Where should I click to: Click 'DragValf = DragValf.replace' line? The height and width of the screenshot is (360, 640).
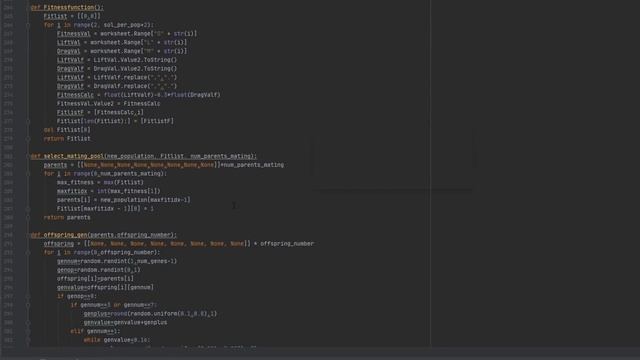(117, 86)
